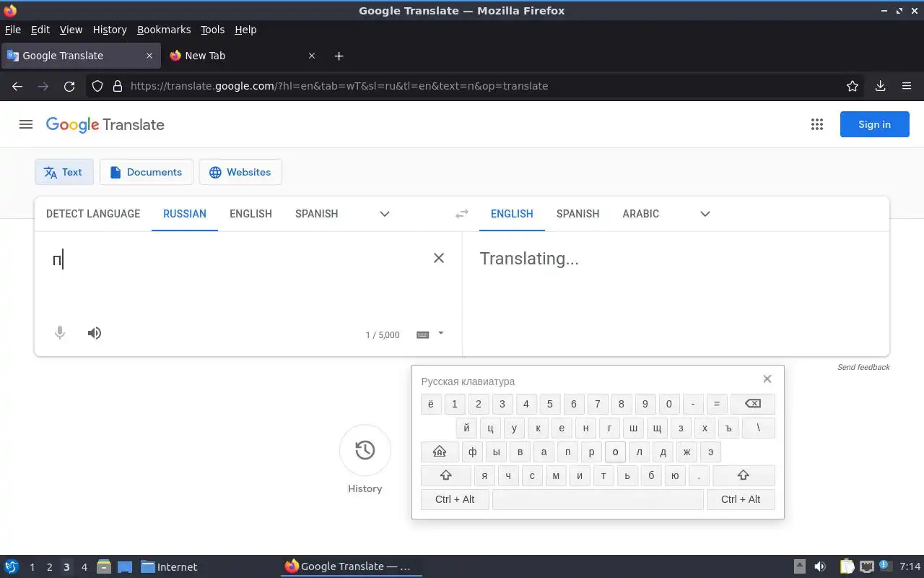Click the о key on virtual keyboard
924x578 pixels.
(615, 452)
